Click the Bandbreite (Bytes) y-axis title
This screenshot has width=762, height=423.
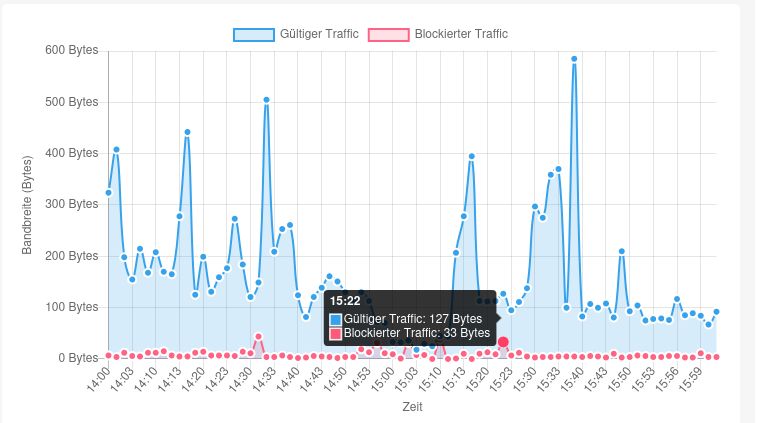click(28, 204)
